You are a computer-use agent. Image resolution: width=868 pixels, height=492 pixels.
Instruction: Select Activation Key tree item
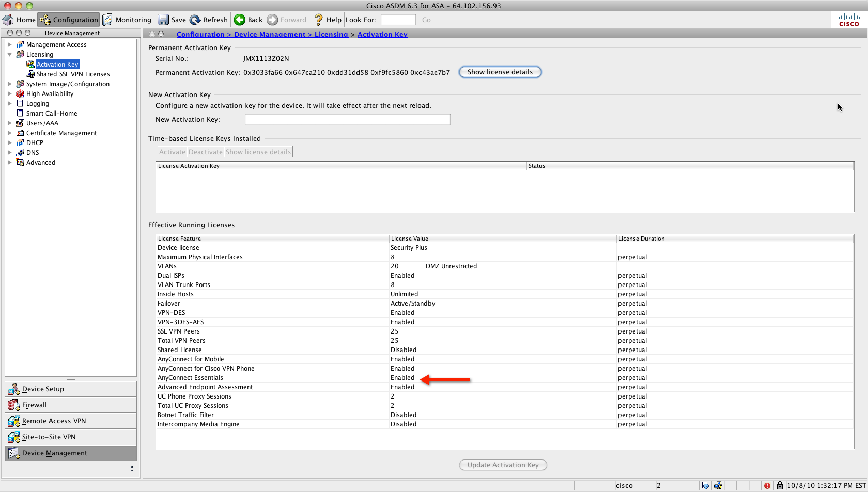point(57,65)
